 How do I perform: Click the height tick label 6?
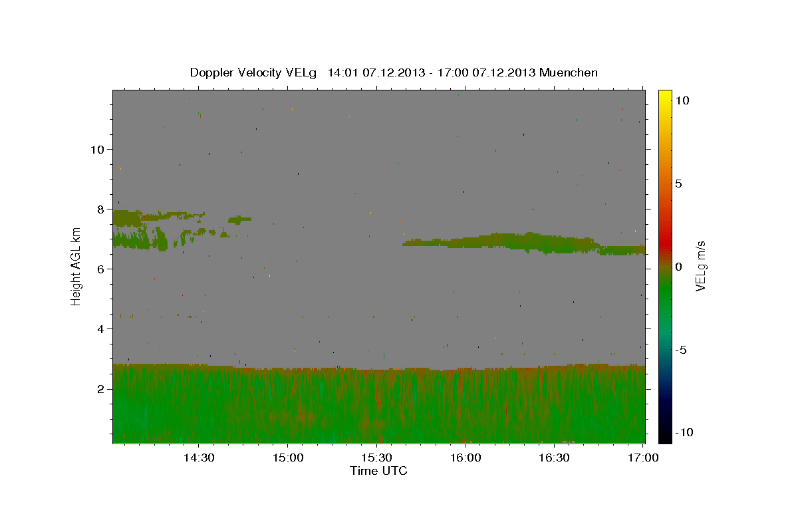pyautogui.click(x=101, y=269)
